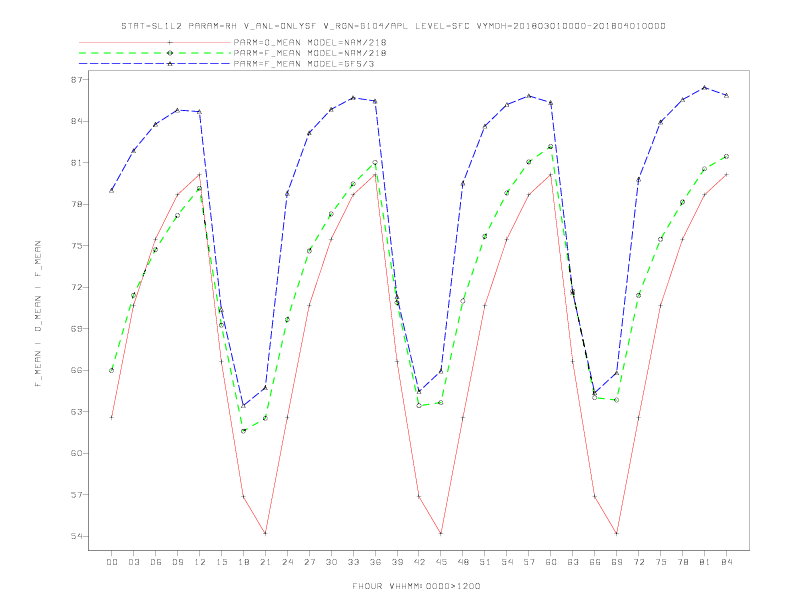Click red O_MEAN minimum point at hour 21
Screen dimensions: 792x612
pyautogui.click(x=265, y=533)
